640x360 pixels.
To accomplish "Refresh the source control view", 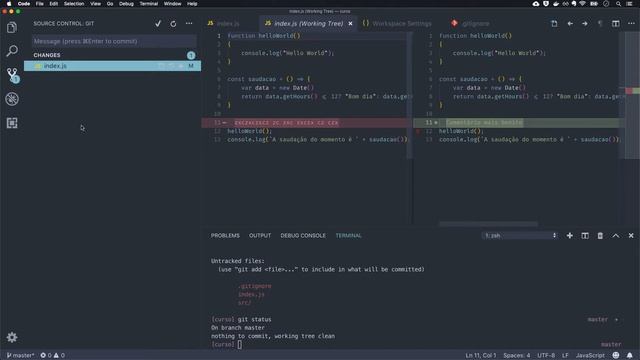I will 173,24.
